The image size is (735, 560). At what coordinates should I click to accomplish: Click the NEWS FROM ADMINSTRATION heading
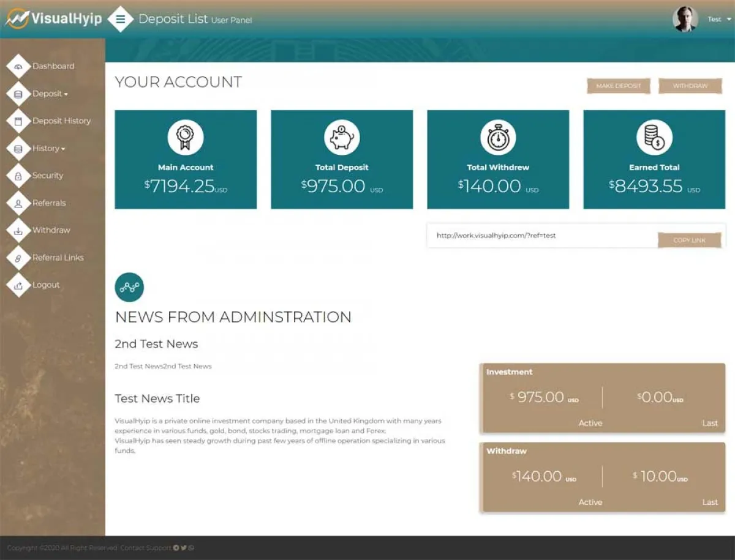coord(233,317)
